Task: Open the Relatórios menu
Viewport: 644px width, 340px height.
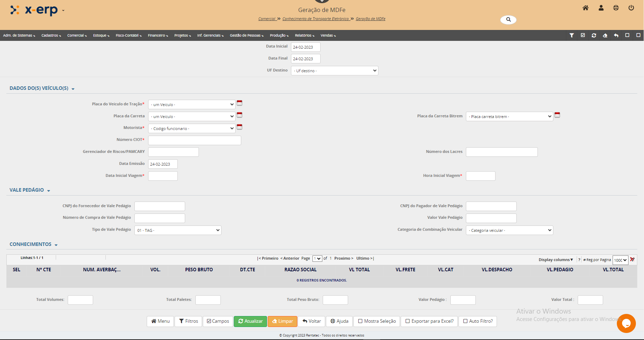Action: (304, 36)
